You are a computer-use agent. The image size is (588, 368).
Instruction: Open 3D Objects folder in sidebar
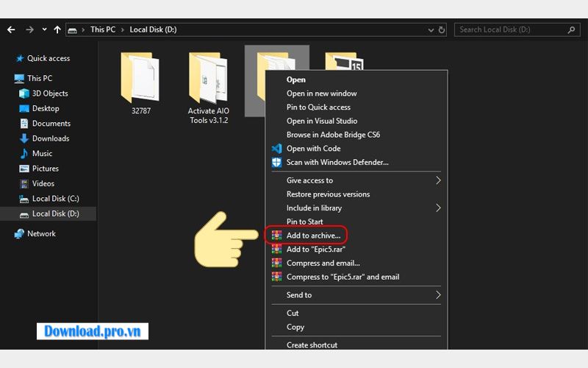50,93
